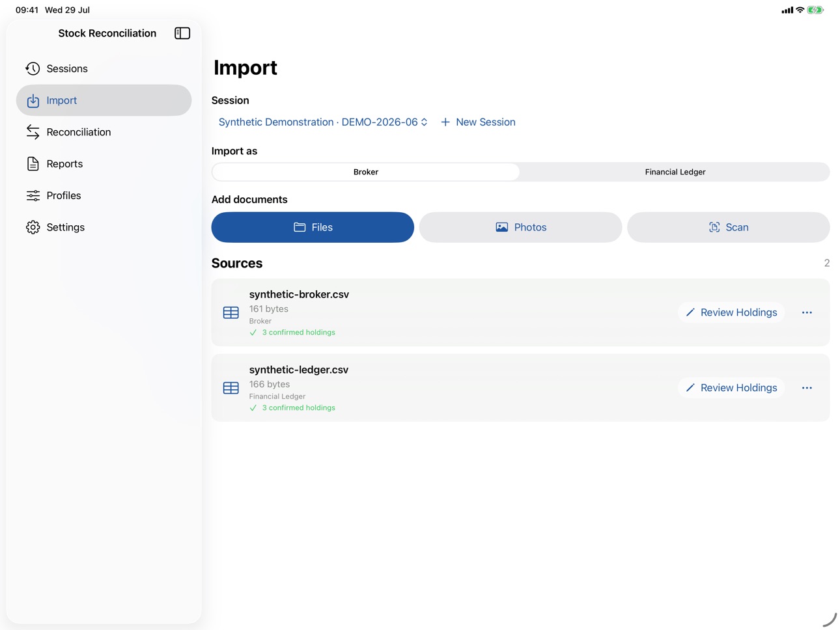Image resolution: width=840 pixels, height=630 pixels.
Task: Go to Sessions in sidebar
Action: [x=104, y=68]
